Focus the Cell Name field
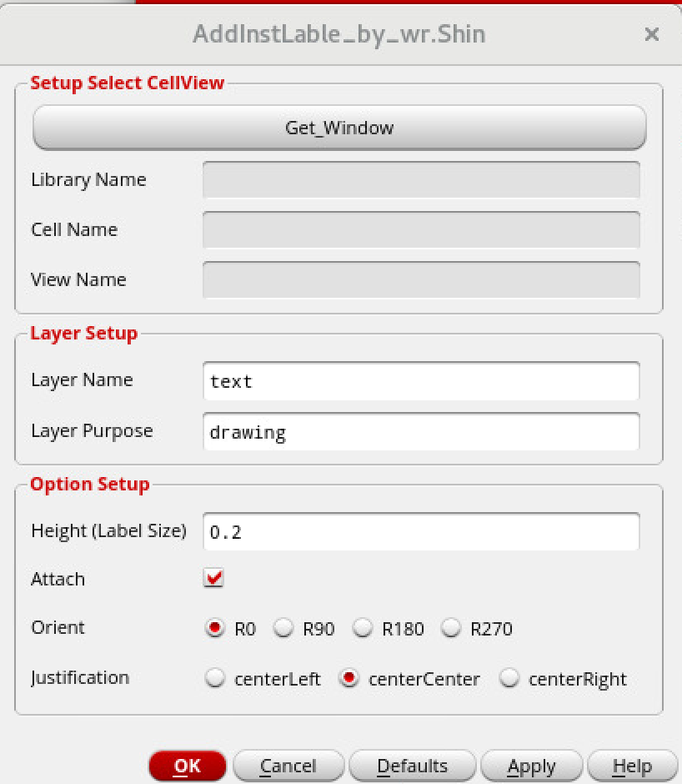This screenshot has height=784, width=682. tap(421, 229)
